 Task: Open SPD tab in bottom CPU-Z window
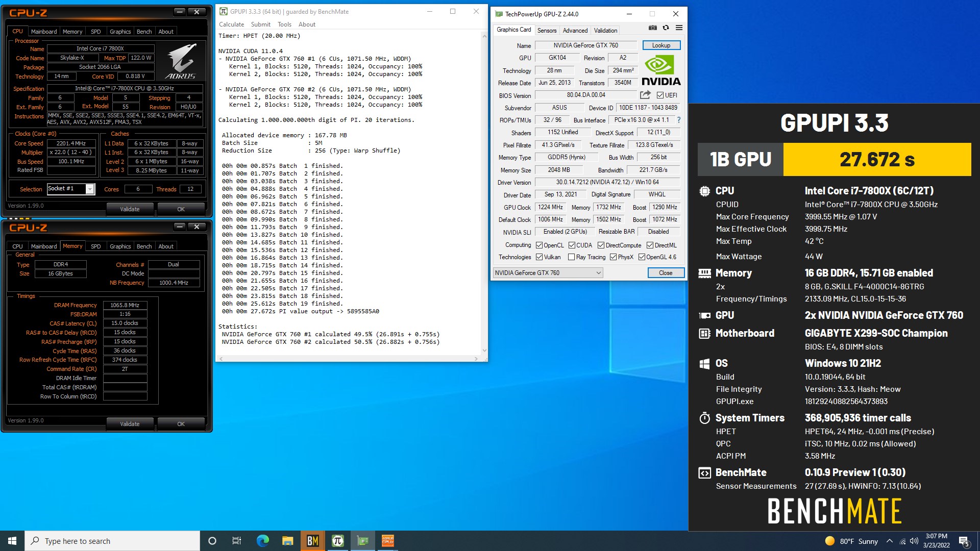(x=95, y=246)
